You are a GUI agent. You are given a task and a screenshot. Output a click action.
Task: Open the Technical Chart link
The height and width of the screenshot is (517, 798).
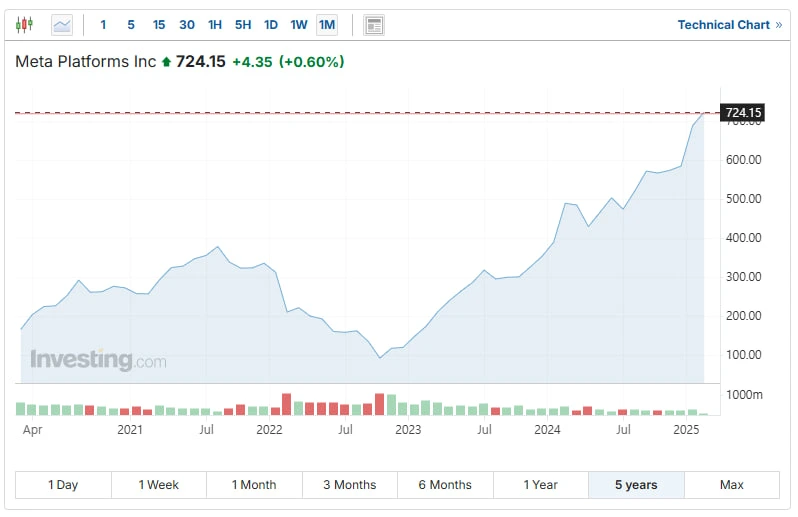[x=730, y=25]
